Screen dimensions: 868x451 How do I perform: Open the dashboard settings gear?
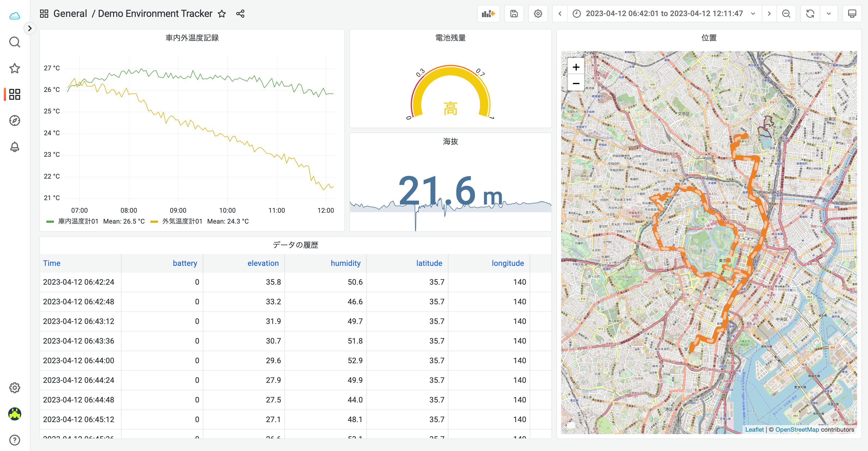538,13
